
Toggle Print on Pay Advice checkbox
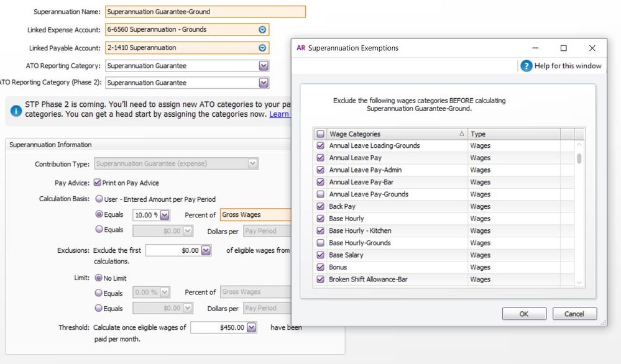point(98,183)
